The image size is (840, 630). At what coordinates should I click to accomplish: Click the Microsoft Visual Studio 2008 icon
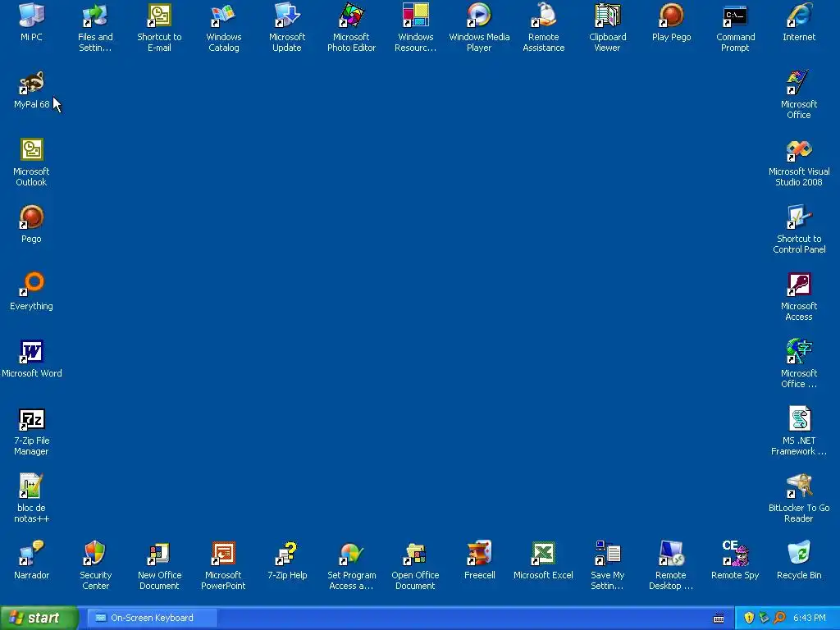pyautogui.click(x=799, y=150)
